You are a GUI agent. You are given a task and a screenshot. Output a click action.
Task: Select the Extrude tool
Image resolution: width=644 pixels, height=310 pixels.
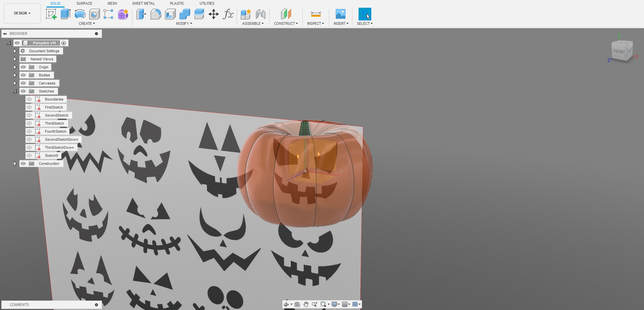point(65,14)
